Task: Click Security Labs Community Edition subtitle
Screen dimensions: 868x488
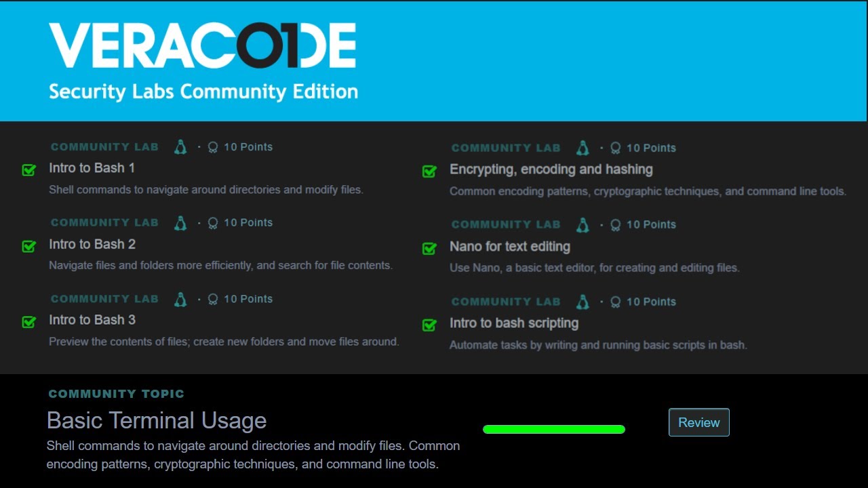Action: coord(203,92)
